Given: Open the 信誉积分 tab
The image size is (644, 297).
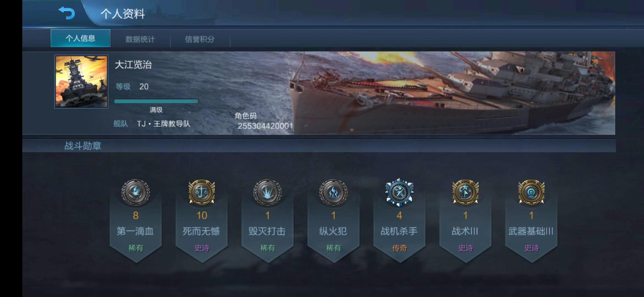Looking at the screenshot, I should tap(200, 39).
